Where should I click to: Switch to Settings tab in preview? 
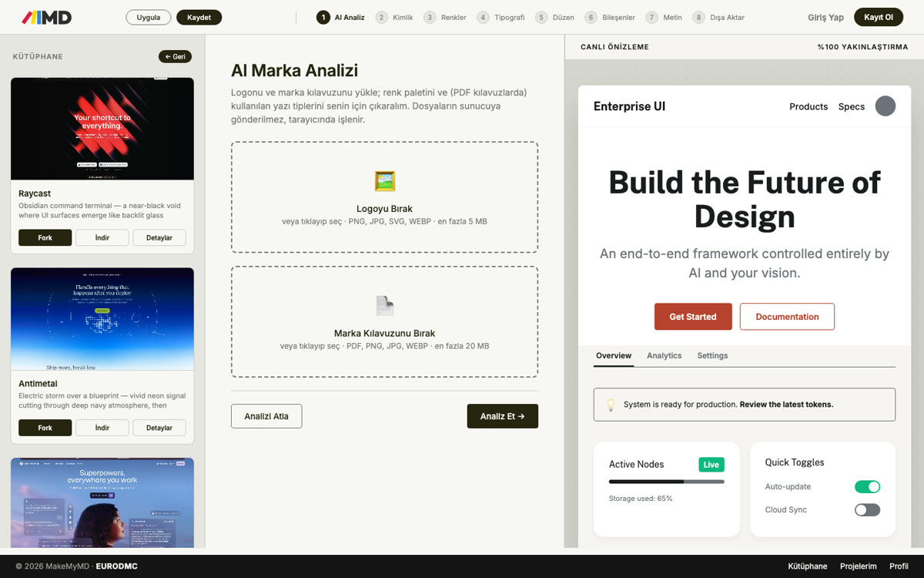(712, 356)
